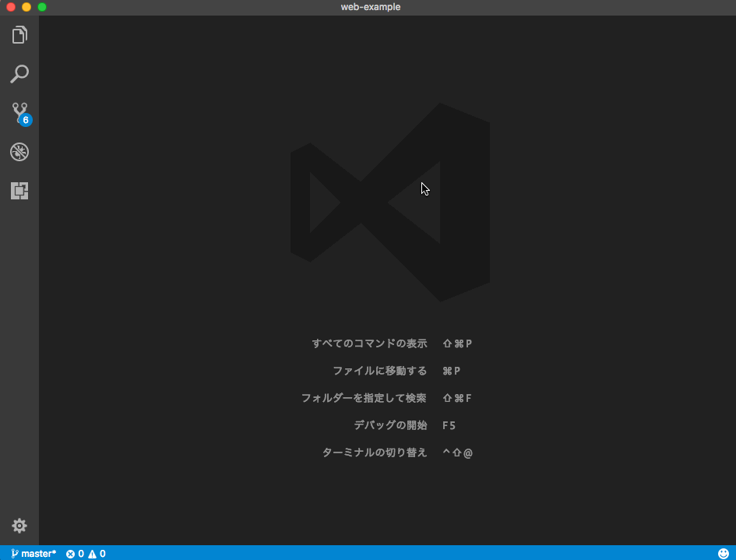The image size is (736, 560).
Task: Open the Debug view
Action: point(19,152)
